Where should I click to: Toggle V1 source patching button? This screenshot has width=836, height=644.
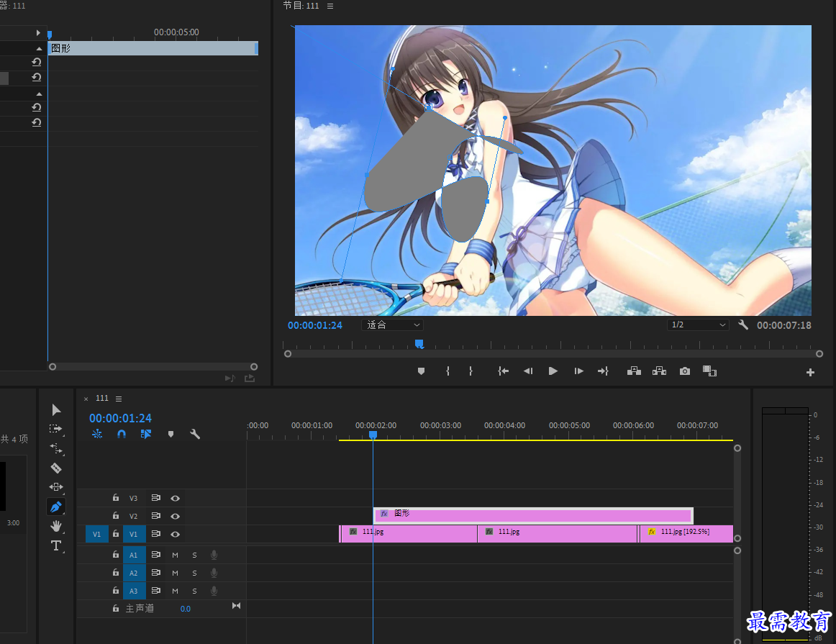pos(96,534)
